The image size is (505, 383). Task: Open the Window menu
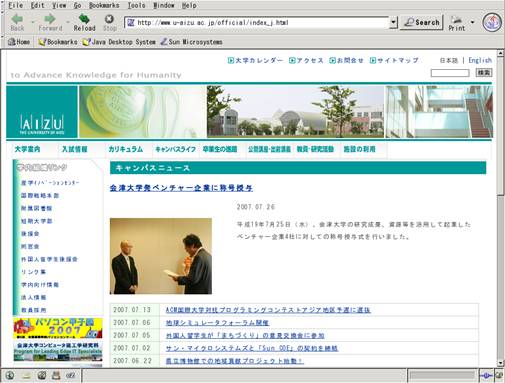point(163,5)
